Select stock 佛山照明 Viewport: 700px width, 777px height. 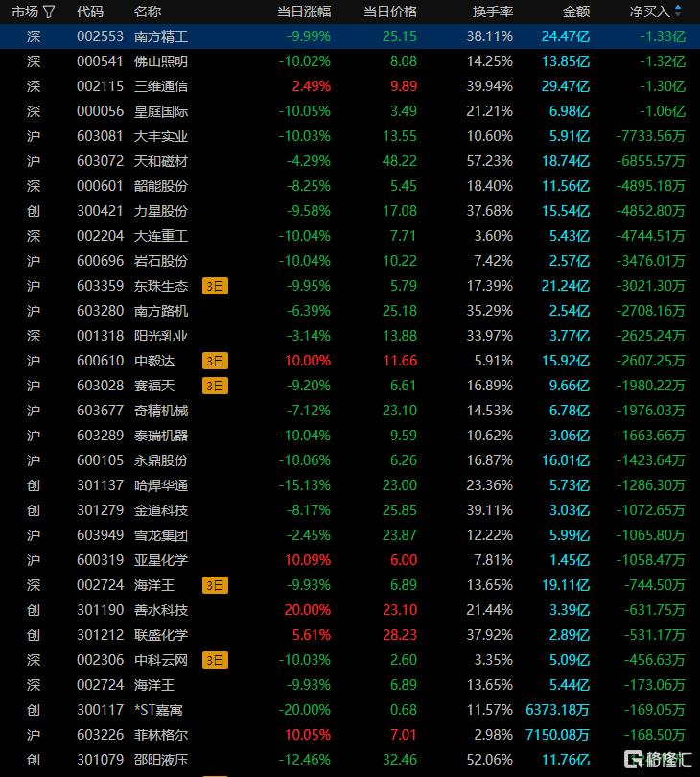click(161, 61)
